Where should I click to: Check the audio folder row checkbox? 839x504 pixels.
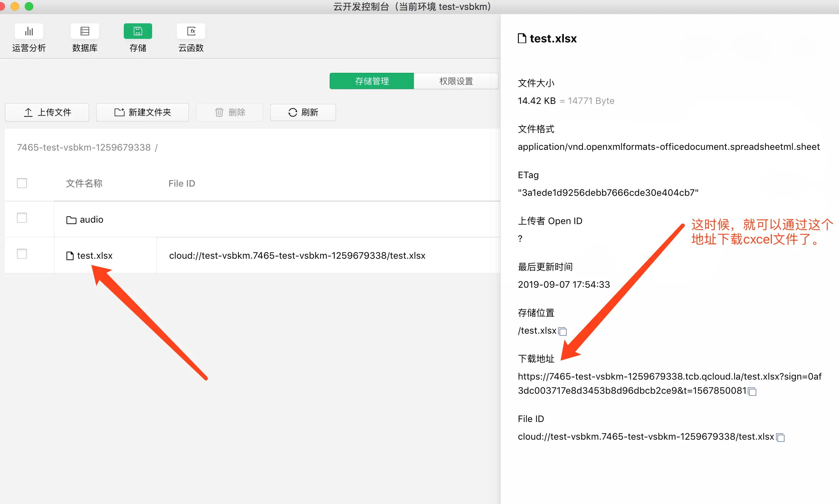pos(22,218)
